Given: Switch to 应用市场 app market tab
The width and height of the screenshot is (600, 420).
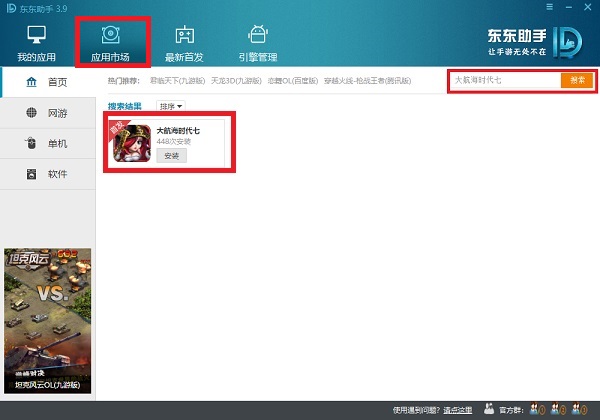Looking at the screenshot, I should pyautogui.click(x=110, y=43).
